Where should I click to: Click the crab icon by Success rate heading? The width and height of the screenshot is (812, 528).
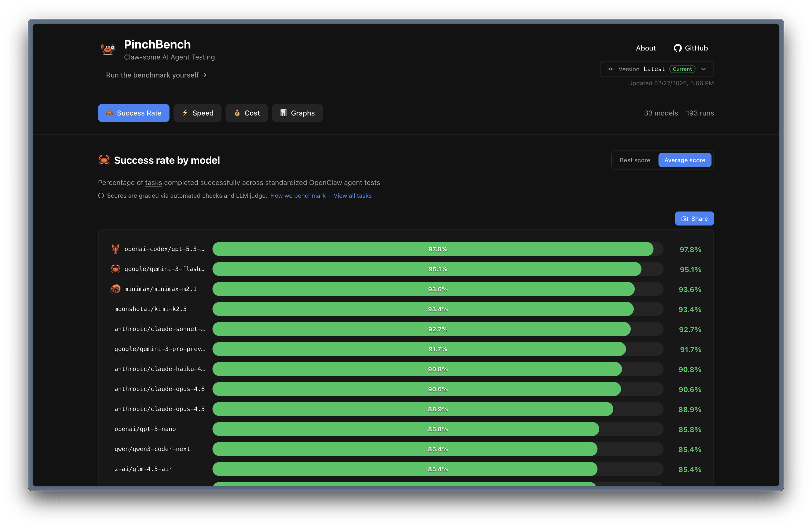[104, 160]
